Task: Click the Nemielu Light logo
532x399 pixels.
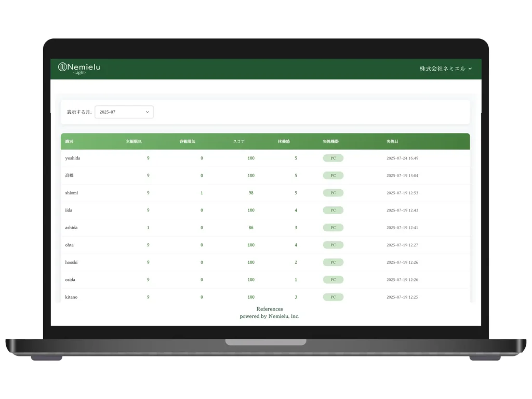Action: [79, 68]
